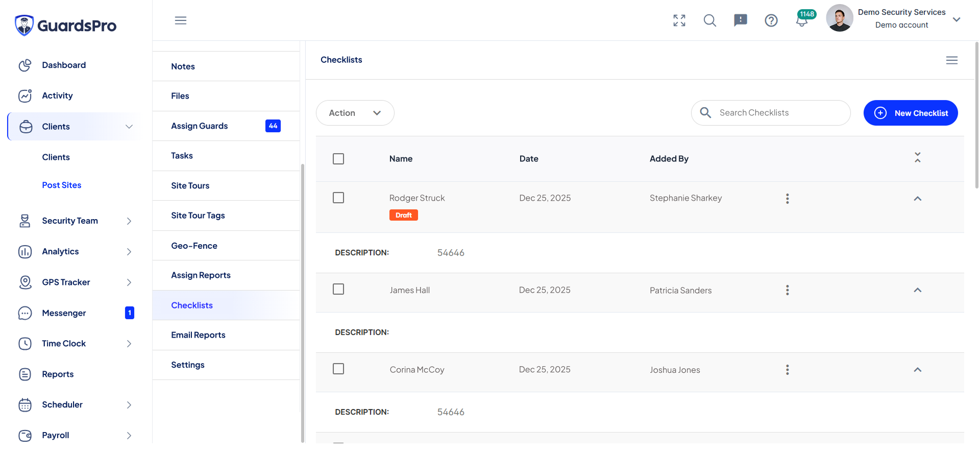This screenshot has width=980, height=454.
Task: Click the site menu vertical scrollbar
Action: coord(303,301)
